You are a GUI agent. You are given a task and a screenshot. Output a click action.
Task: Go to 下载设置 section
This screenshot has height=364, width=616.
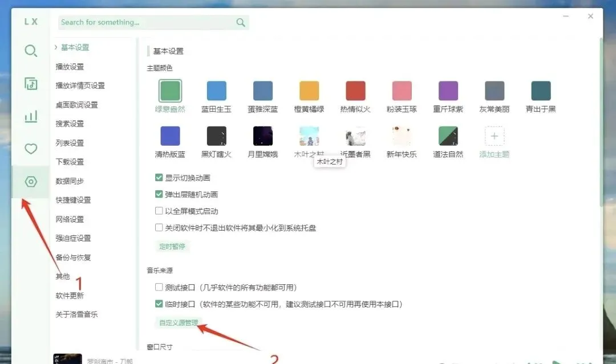point(70,162)
